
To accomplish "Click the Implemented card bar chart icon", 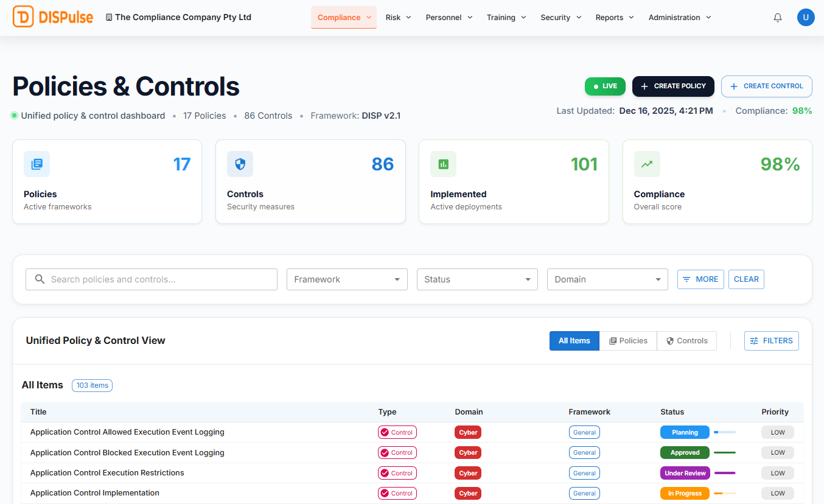I will click(444, 164).
